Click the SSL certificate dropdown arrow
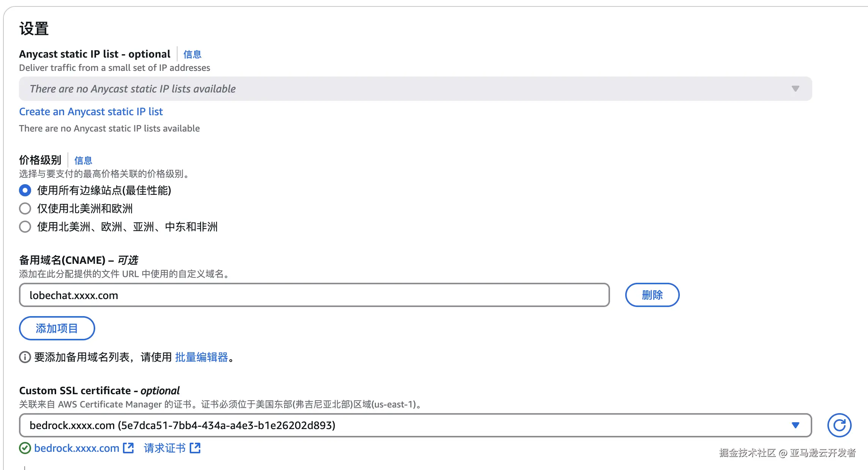868x470 pixels. [796, 425]
